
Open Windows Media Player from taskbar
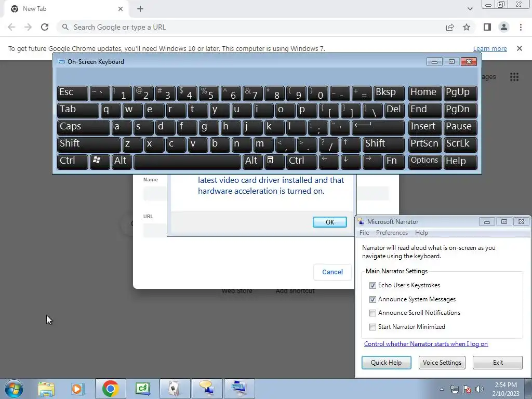[x=78, y=389]
